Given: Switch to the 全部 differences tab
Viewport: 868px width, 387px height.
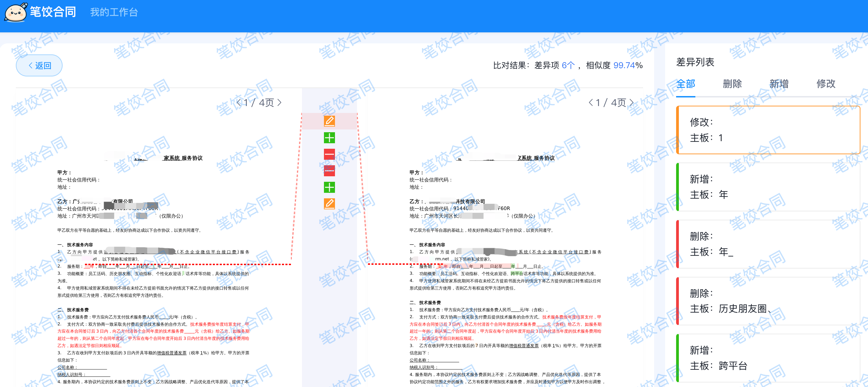Looking at the screenshot, I should tap(685, 84).
